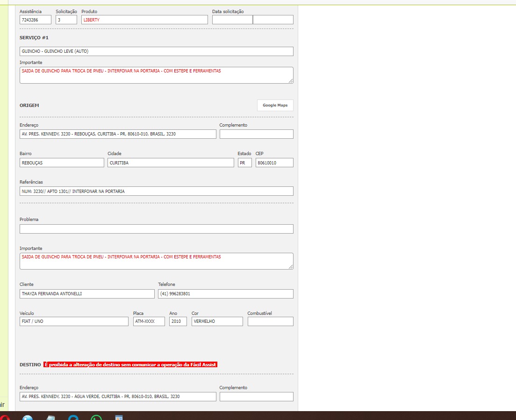Click the second Data solicitação box
The height and width of the screenshot is (420, 516).
click(x=273, y=20)
